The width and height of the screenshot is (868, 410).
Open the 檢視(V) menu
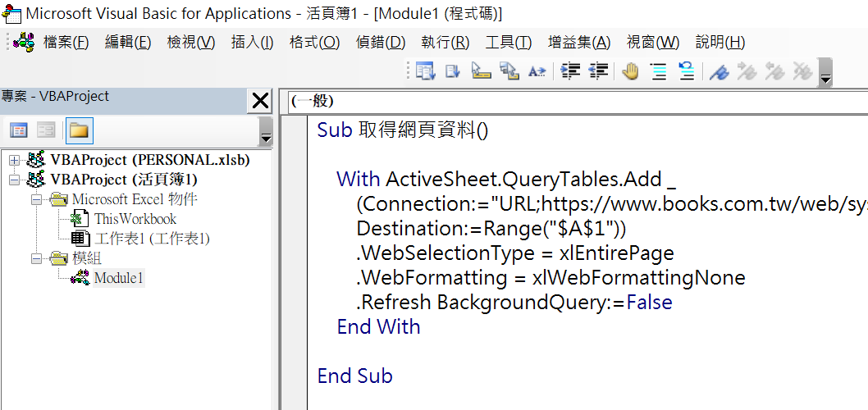(191, 42)
